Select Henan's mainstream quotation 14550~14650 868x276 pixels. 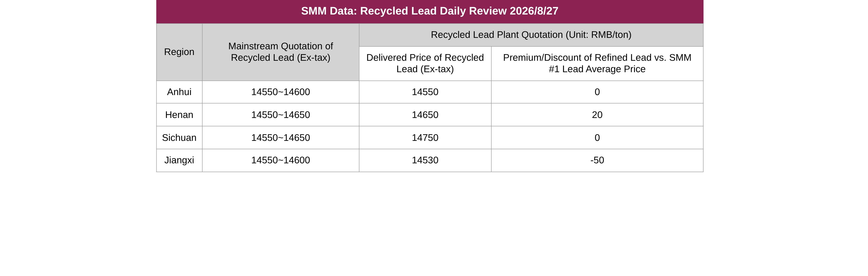click(281, 115)
